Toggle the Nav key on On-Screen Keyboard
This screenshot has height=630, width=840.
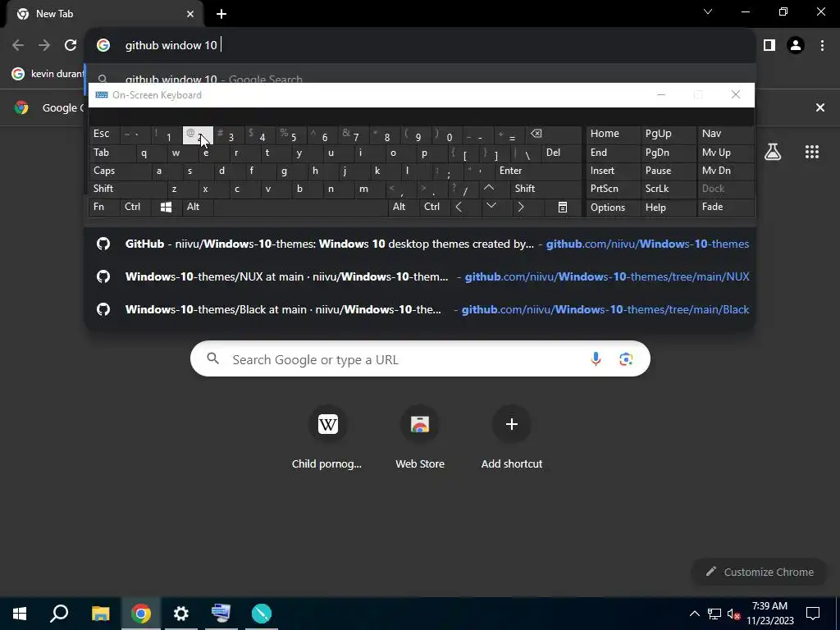coord(726,134)
